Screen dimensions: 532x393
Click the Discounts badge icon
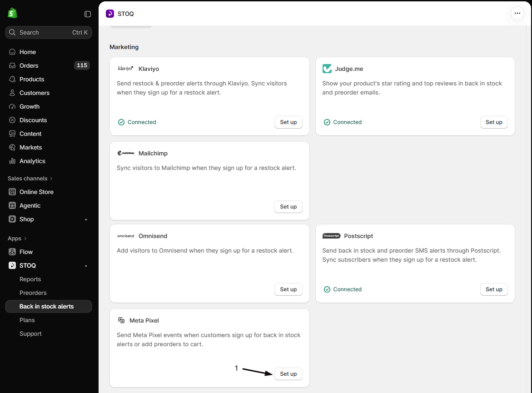pyautogui.click(x=12, y=120)
